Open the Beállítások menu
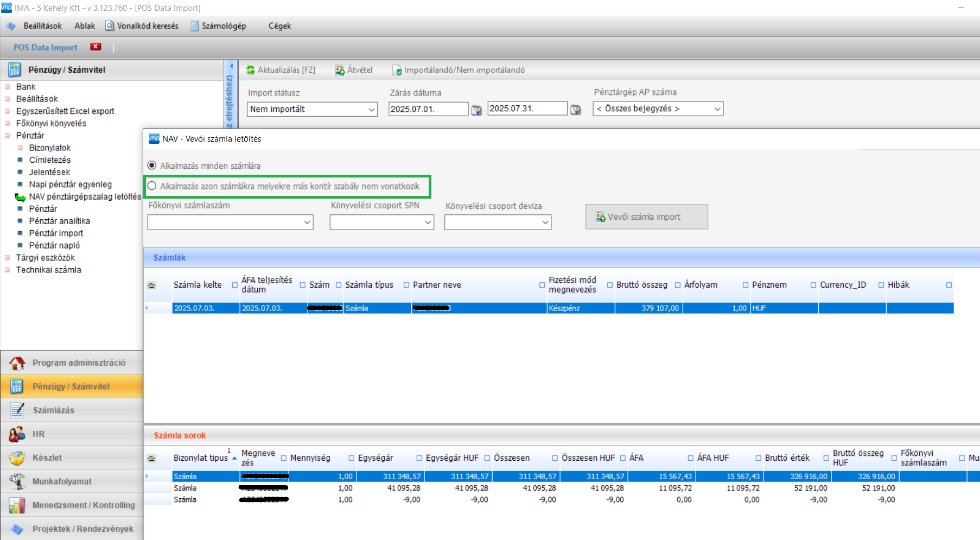The width and height of the screenshot is (980, 540). (42, 26)
